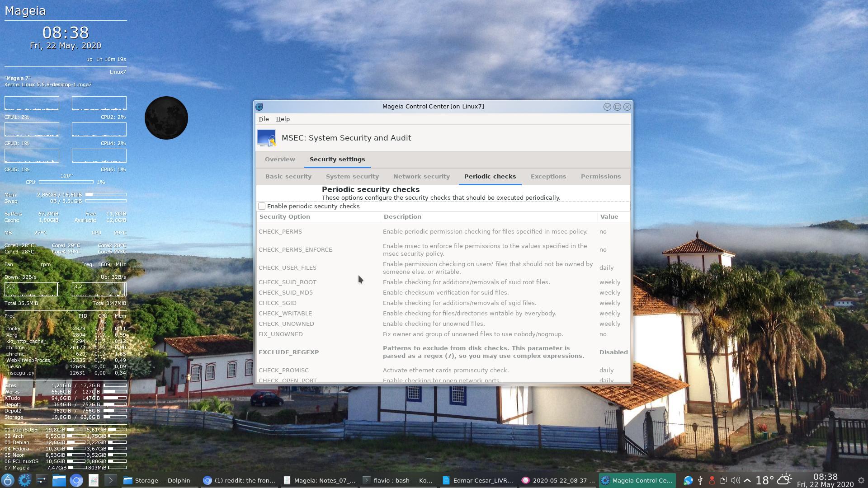
Task: Click the network update globe tray icon
Action: click(688, 480)
